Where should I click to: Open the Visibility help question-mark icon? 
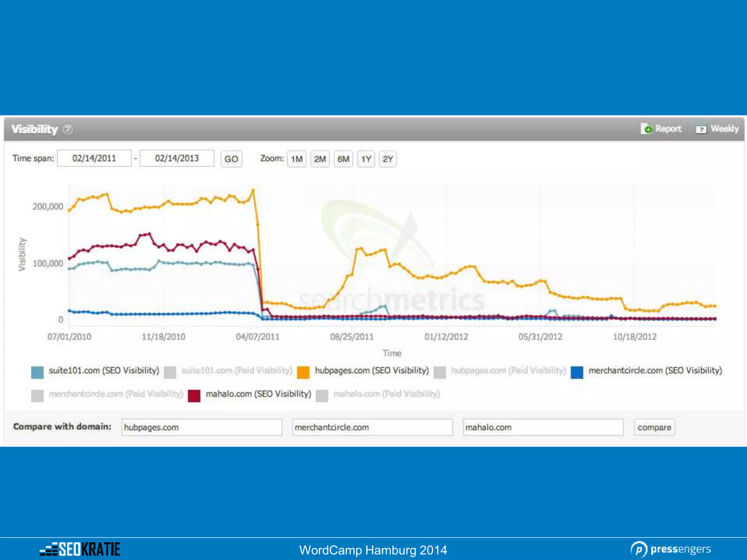point(67,129)
